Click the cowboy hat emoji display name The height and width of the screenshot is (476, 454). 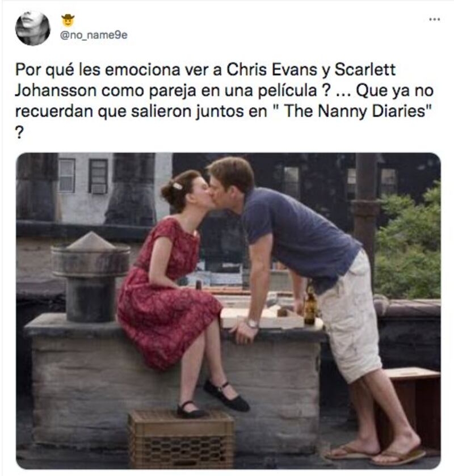click(68, 20)
